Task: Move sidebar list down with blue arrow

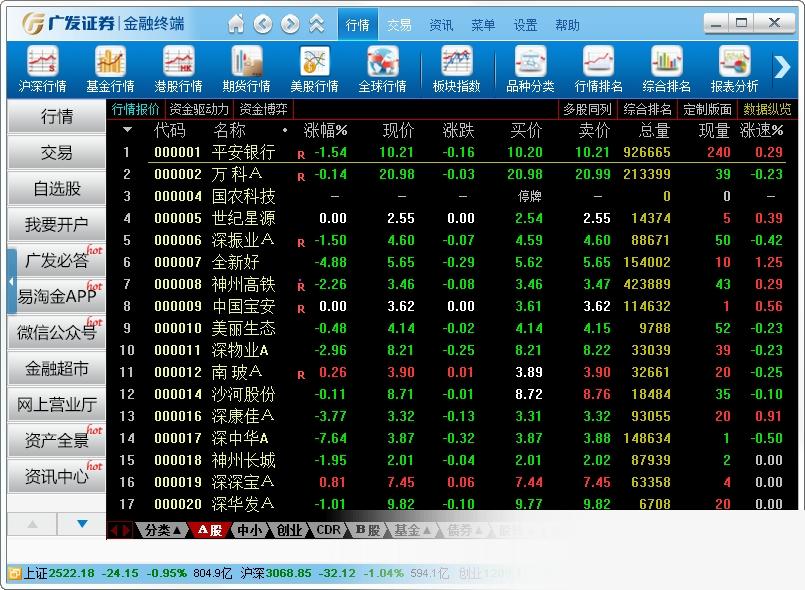Action: (82, 524)
